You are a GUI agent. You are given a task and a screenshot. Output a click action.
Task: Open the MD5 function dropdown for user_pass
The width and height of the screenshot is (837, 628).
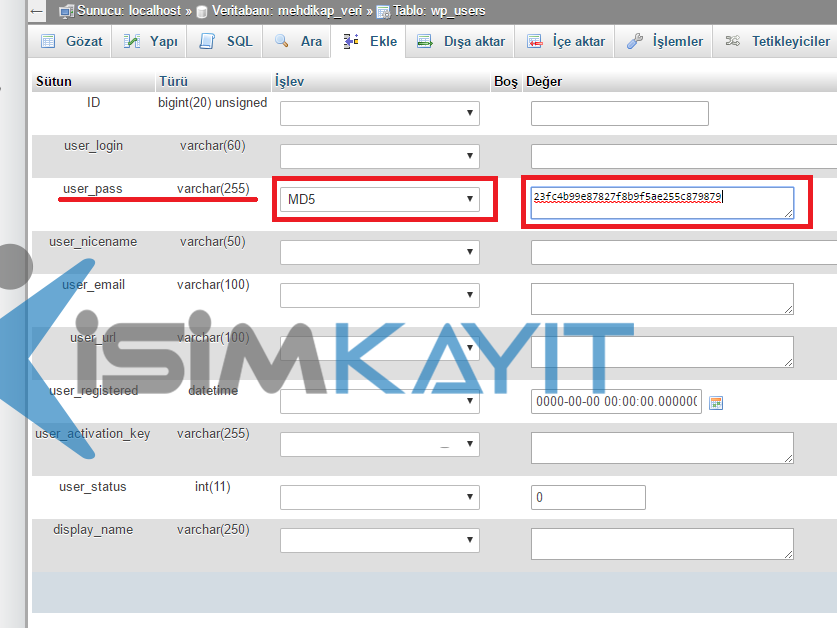[x=380, y=199]
